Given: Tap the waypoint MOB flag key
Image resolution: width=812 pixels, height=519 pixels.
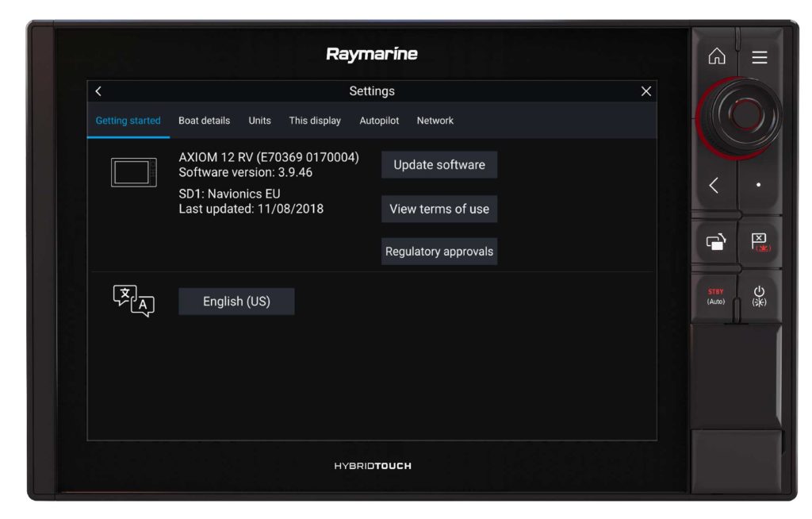Looking at the screenshot, I should click(x=760, y=242).
